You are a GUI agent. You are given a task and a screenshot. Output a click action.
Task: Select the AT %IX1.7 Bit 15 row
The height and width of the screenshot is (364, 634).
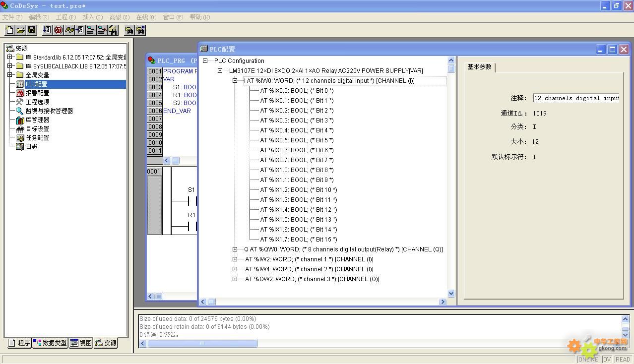[299, 239]
